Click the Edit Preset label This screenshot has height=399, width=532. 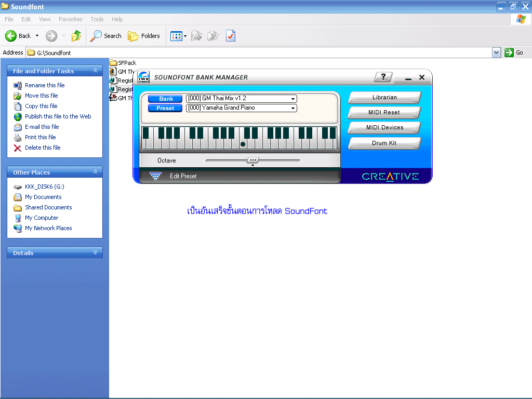pyautogui.click(x=183, y=176)
